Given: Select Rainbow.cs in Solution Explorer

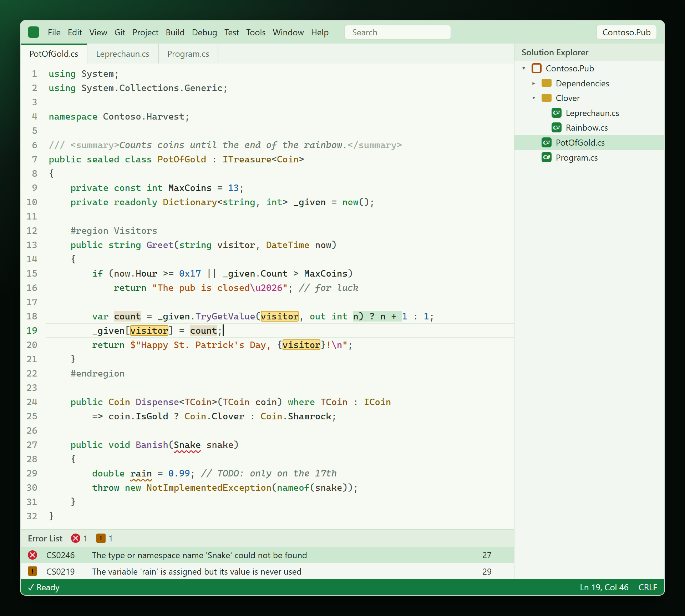Looking at the screenshot, I should tap(589, 127).
